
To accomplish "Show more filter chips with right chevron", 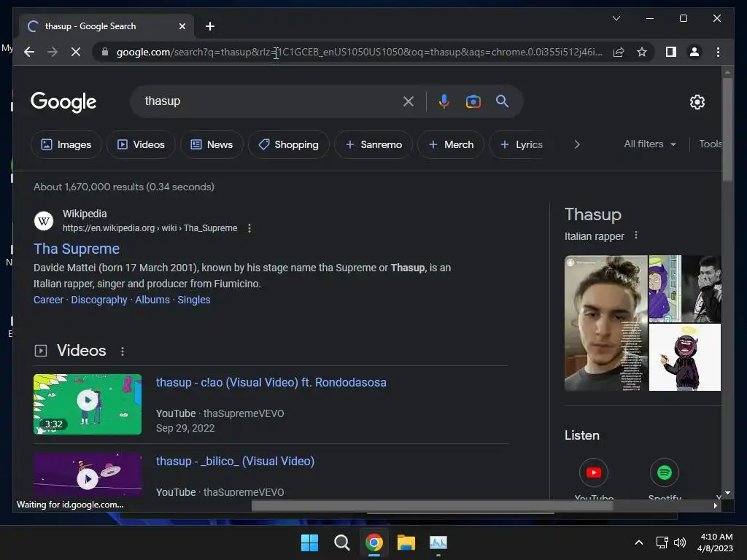I will click(x=577, y=144).
